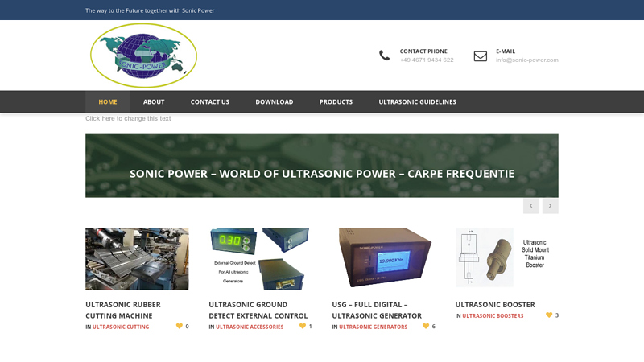Visit the Ultrasonic Generators category link

point(373,327)
